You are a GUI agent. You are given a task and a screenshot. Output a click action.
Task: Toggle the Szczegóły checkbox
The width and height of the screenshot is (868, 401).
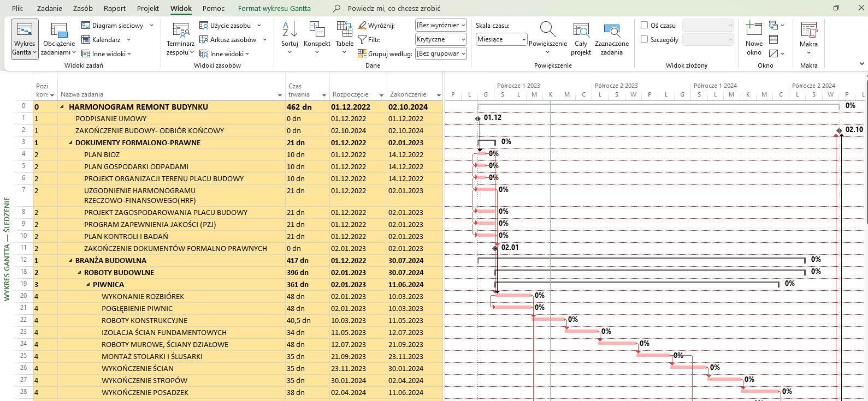click(x=645, y=39)
